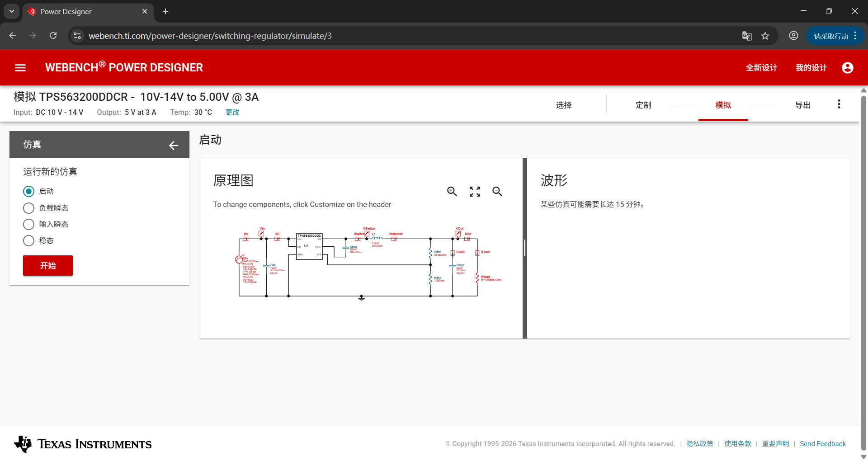Switch to the 导出 step tab

point(802,105)
